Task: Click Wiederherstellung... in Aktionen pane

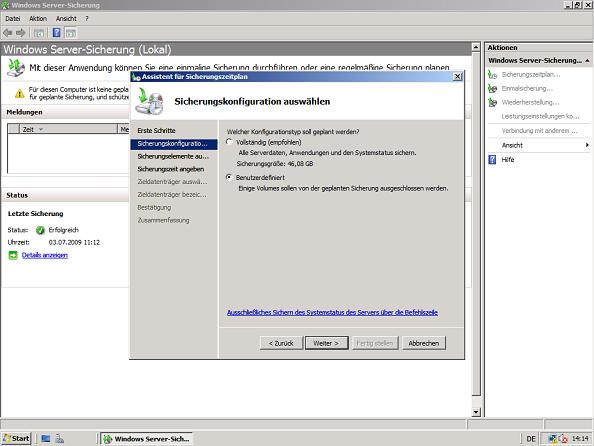Action: pos(530,102)
